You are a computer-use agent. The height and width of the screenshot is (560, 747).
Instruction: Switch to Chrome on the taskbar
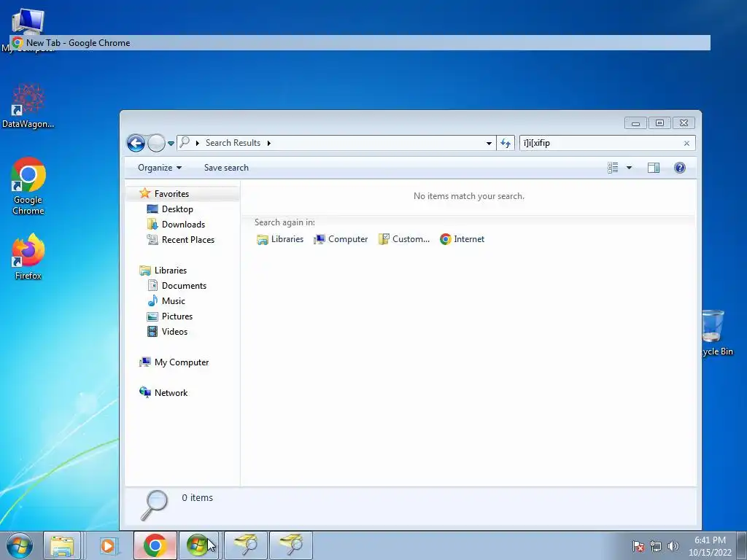coord(155,545)
